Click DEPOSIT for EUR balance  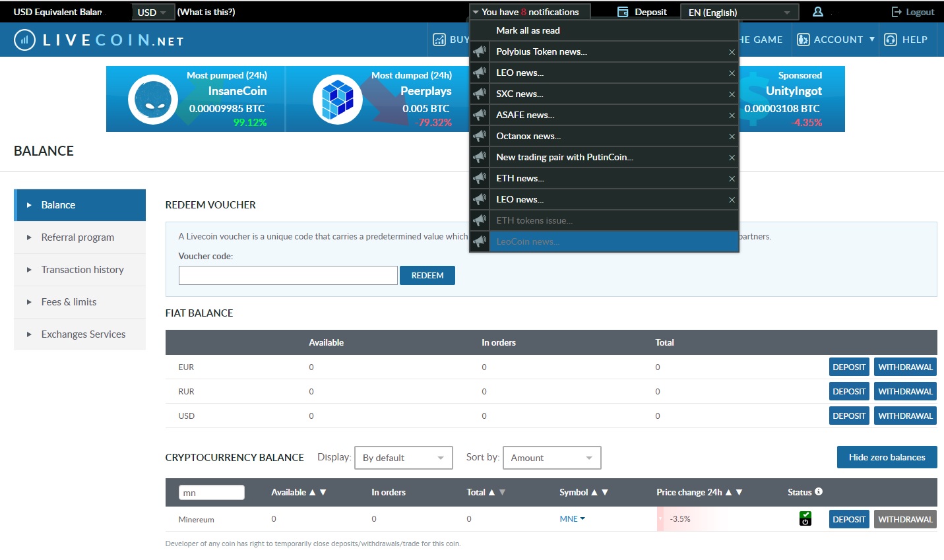(849, 367)
